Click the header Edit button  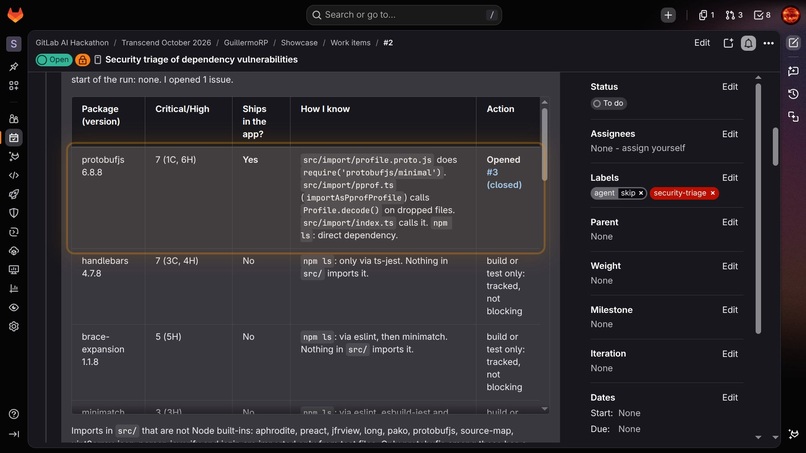(702, 43)
